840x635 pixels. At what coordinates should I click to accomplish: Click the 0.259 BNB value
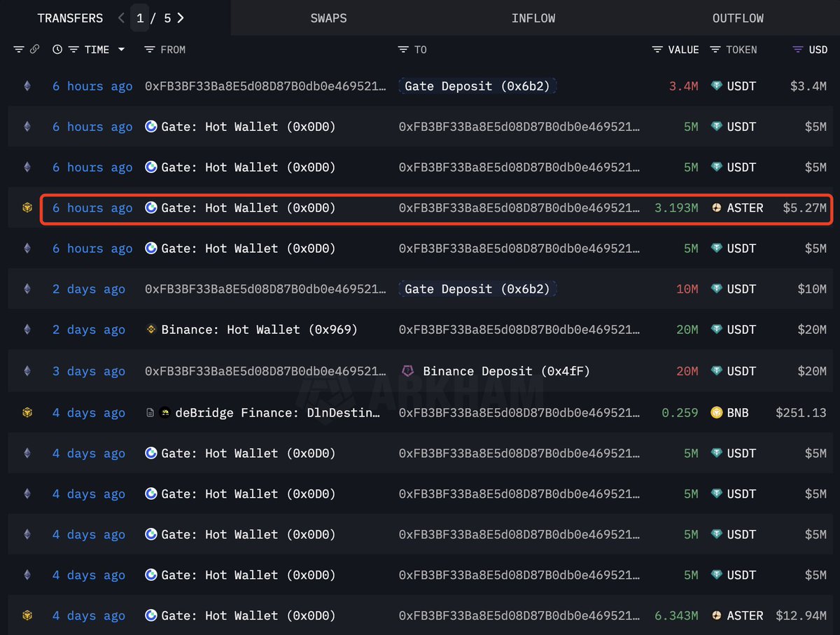[680, 412]
